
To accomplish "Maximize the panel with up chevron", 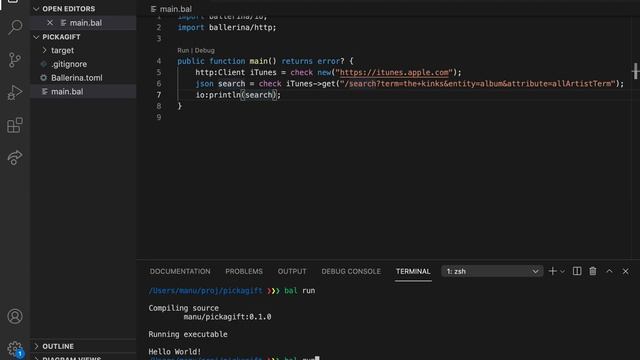I will [x=609, y=271].
